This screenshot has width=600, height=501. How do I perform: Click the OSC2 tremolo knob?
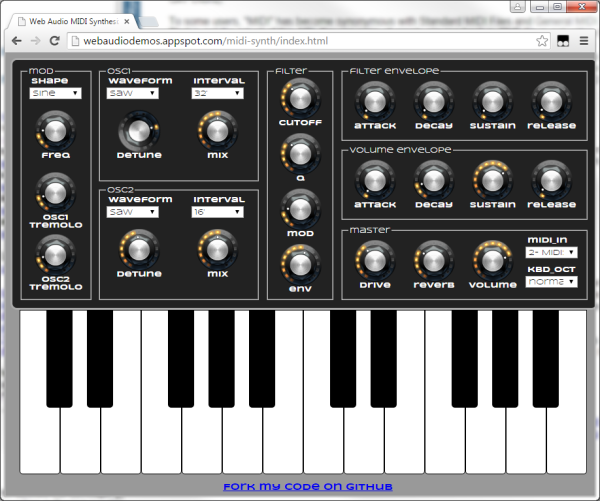click(55, 255)
